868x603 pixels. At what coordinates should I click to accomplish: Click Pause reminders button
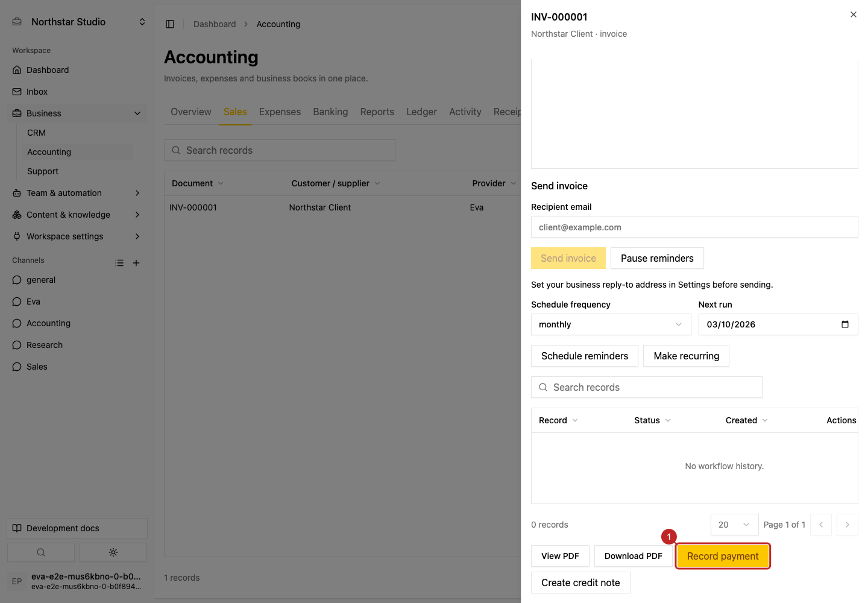(657, 258)
